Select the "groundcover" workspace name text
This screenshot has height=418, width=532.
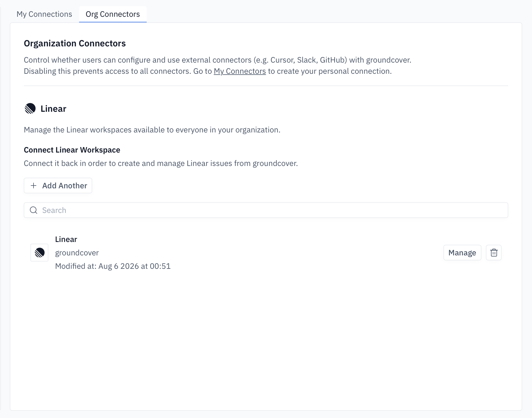77,253
